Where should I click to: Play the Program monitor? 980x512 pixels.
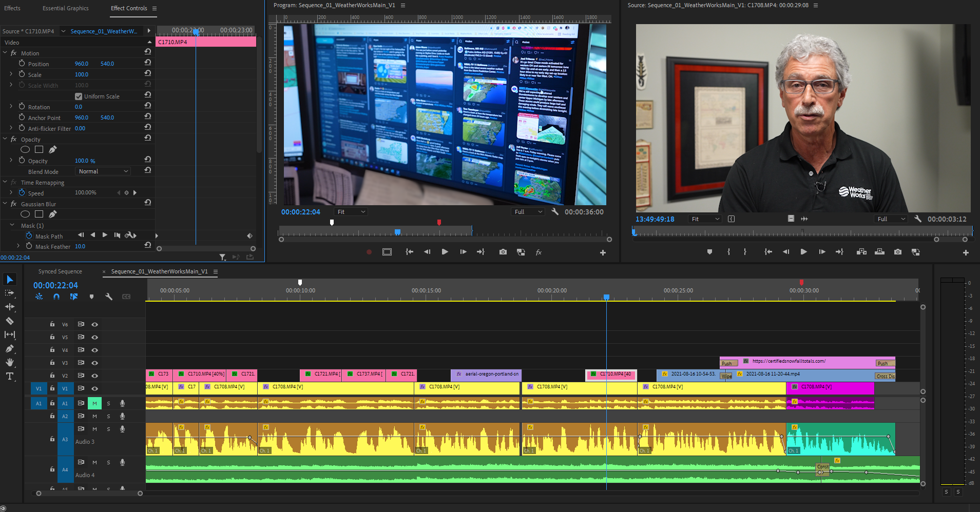445,252
